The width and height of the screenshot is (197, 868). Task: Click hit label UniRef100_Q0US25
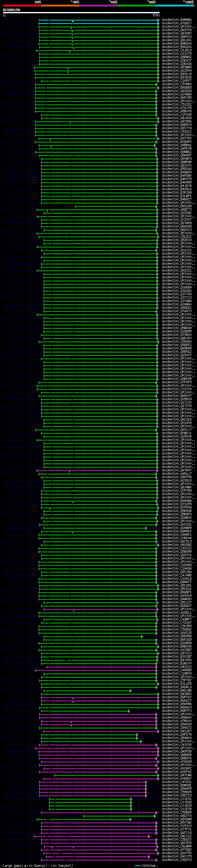177,633
